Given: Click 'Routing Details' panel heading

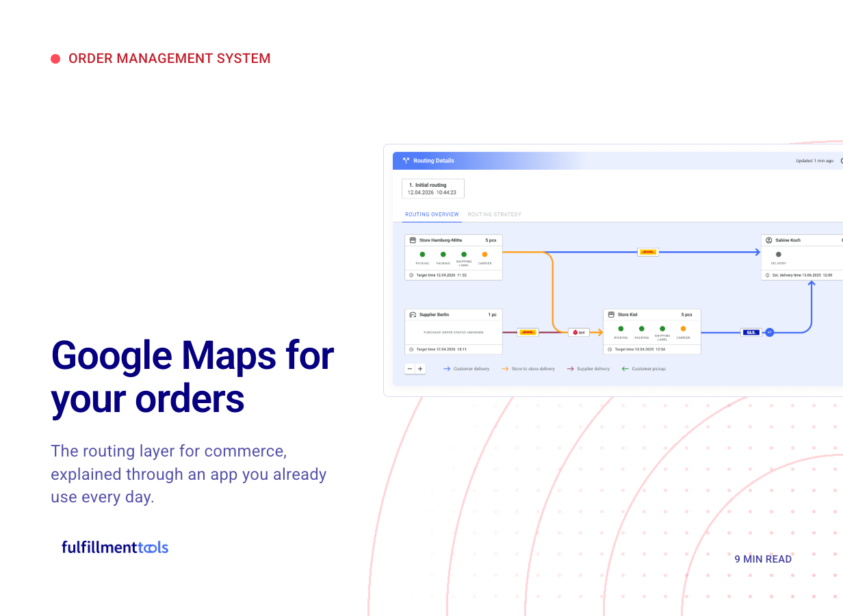Looking at the screenshot, I should point(434,161).
